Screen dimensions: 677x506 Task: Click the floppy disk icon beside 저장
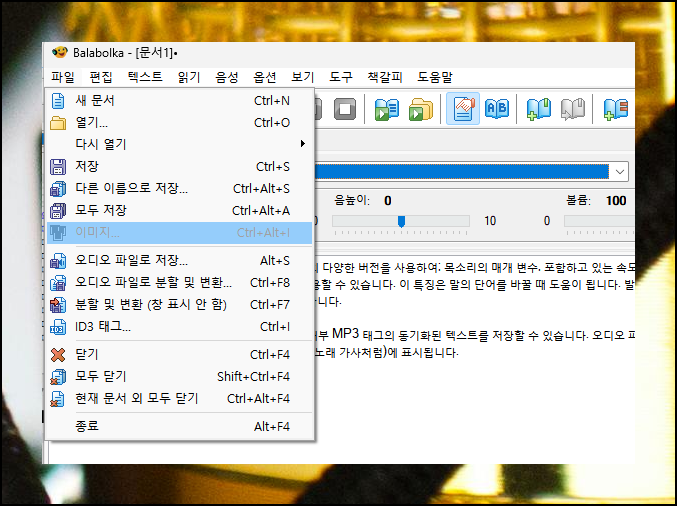[58, 167]
